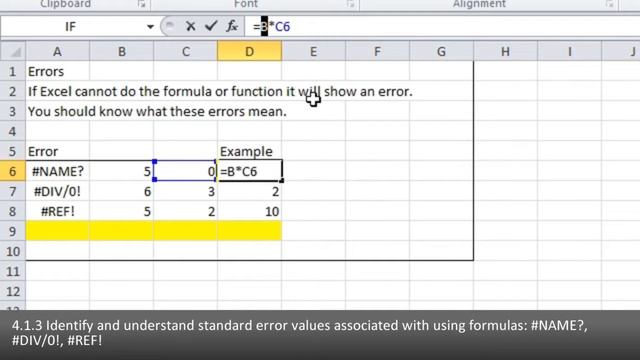
Task: Select row 5 header
Action: 13,151
